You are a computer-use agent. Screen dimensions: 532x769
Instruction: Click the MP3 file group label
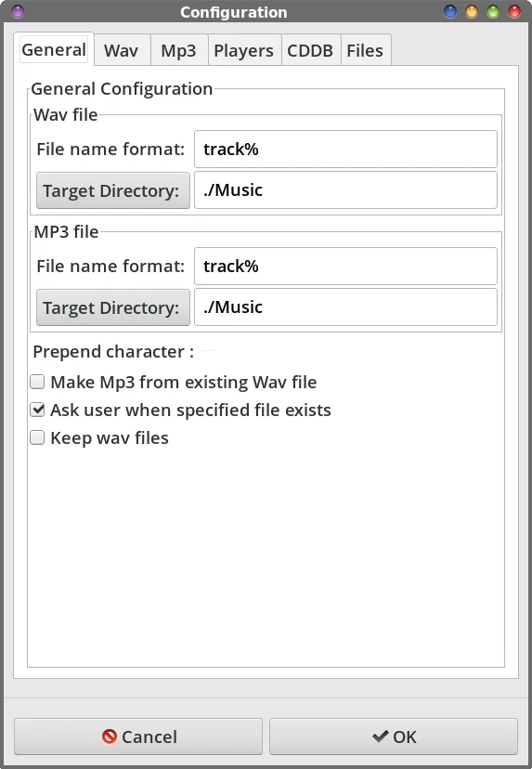(x=66, y=231)
